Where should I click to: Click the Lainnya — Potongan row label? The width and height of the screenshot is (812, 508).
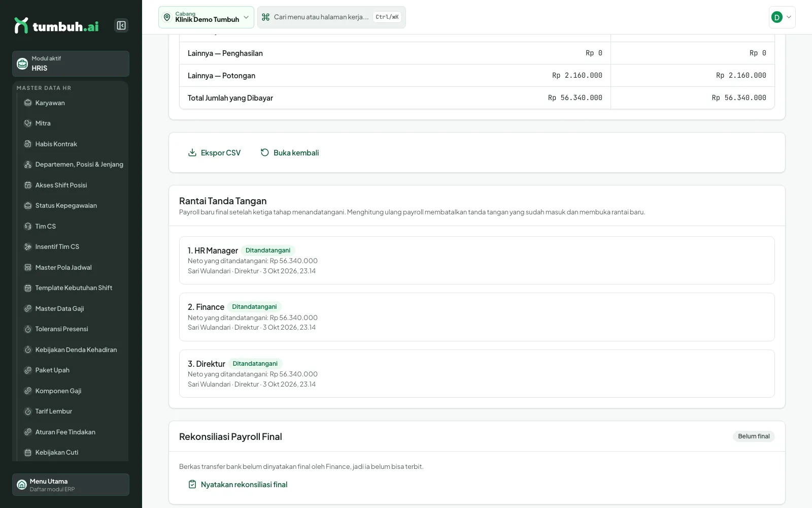221,76
